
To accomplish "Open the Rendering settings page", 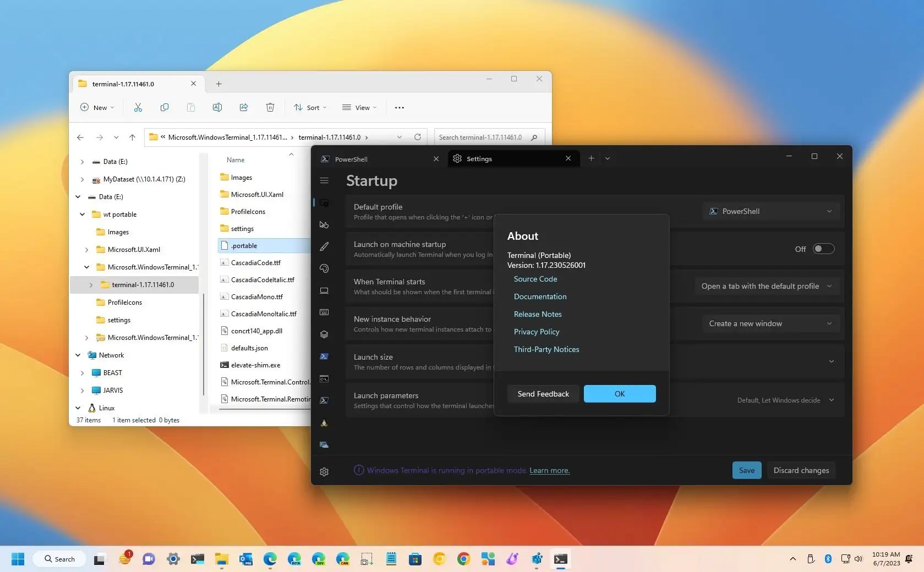I will 324,290.
